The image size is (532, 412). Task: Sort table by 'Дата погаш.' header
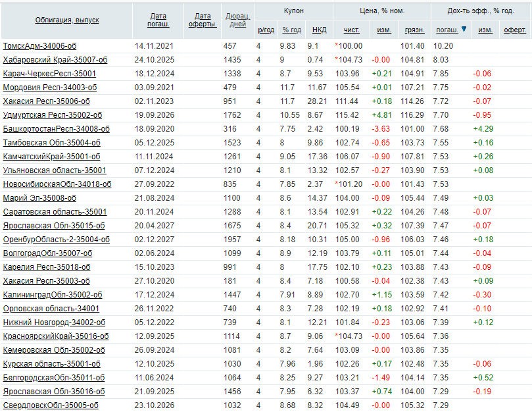(x=158, y=20)
